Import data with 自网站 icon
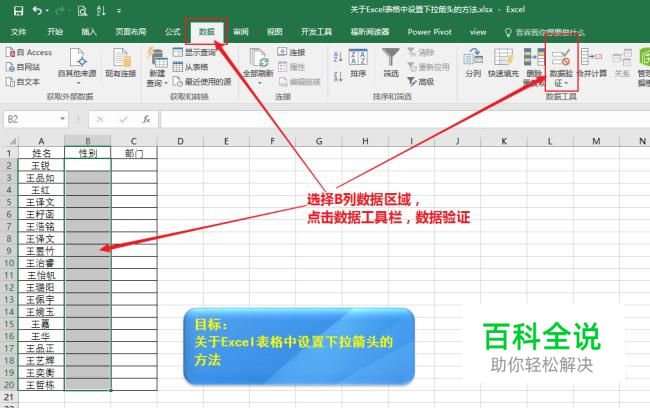The image size is (650, 408). click(23, 67)
